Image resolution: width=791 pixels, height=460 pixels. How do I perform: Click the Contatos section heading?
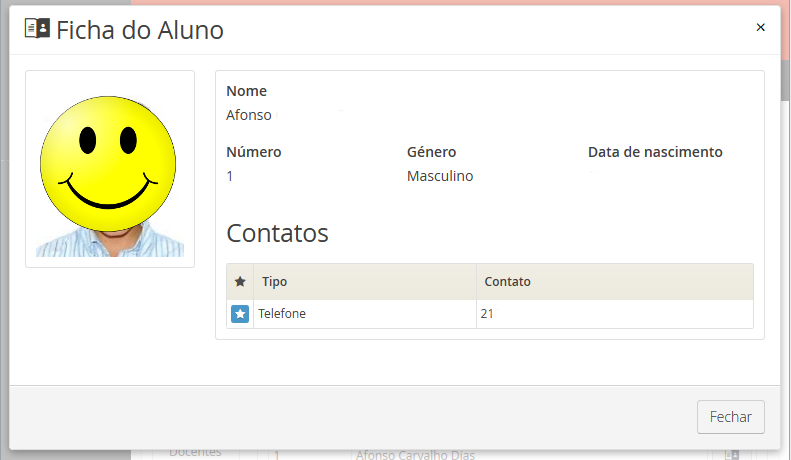click(x=277, y=233)
